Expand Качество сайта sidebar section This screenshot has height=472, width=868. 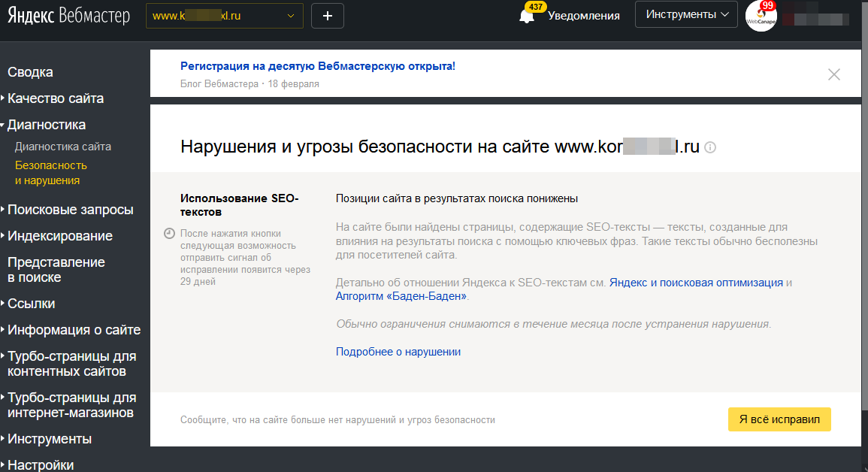(56, 98)
